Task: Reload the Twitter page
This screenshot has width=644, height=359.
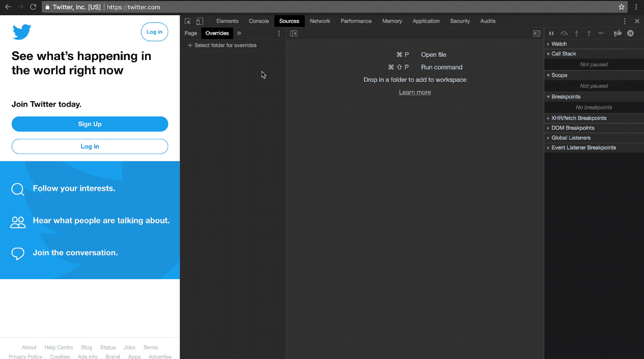Action: click(33, 7)
